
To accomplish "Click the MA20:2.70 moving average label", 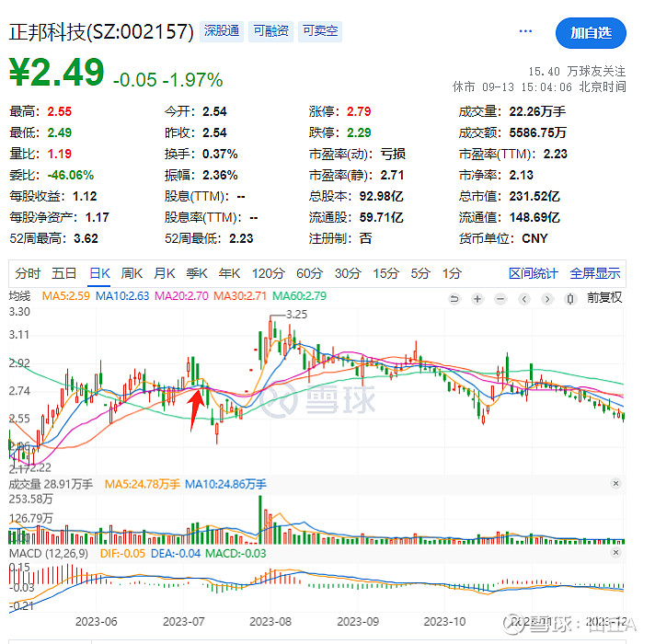I will pyautogui.click(x=181, y=296).
